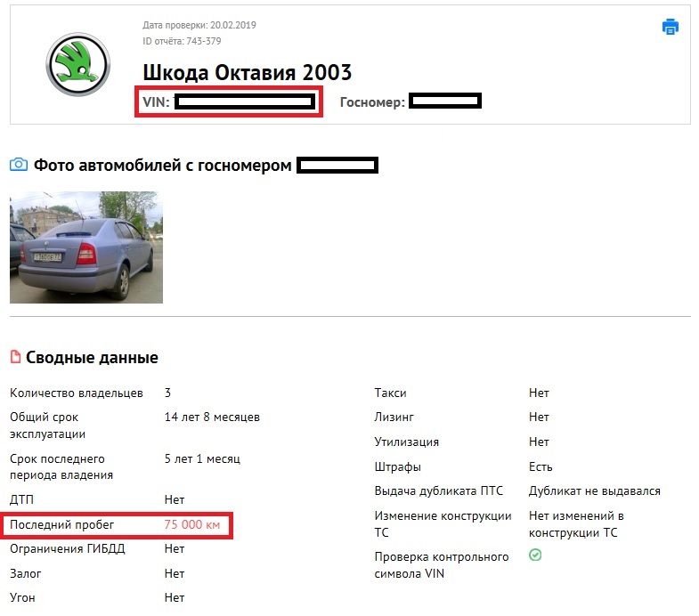Click the Количество владельцев label
The height and width of the screenshot is (616, 699).
point(77,393)
